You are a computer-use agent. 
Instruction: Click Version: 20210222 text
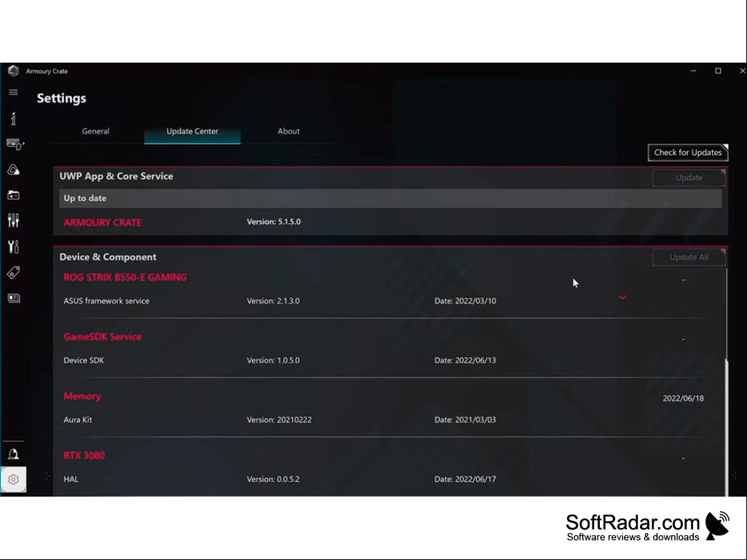pyautogui.click(x=279, y=420)
